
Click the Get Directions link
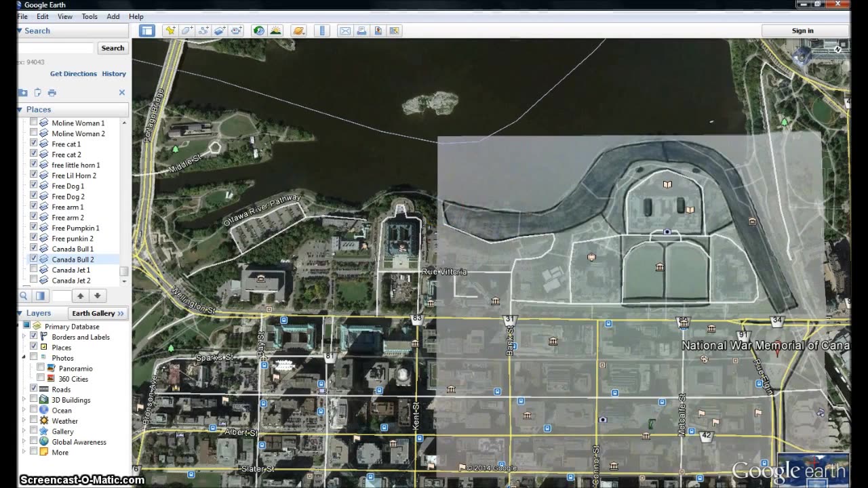[73, 74]
